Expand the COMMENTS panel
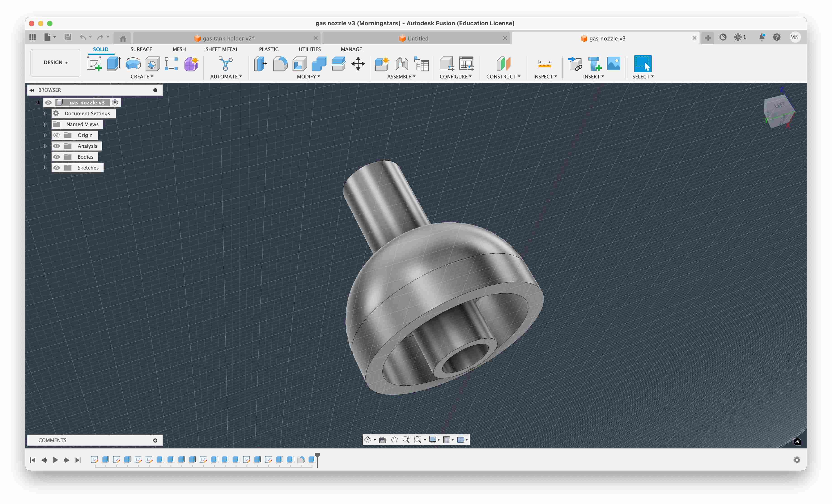The width and height of the screenshot is (832, 504). coord(155,440)
